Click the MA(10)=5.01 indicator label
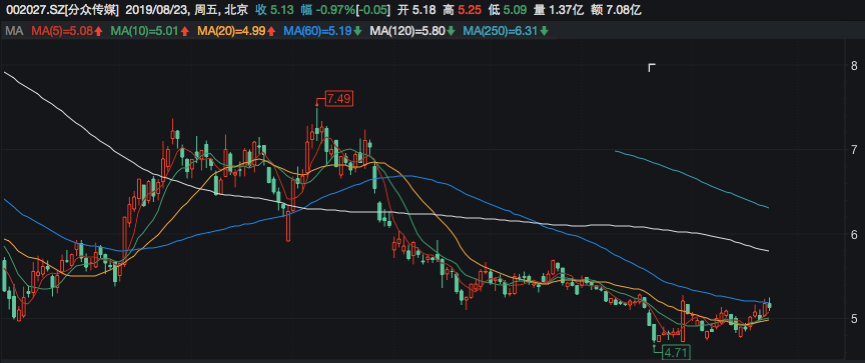 click(x=146, y=31)
